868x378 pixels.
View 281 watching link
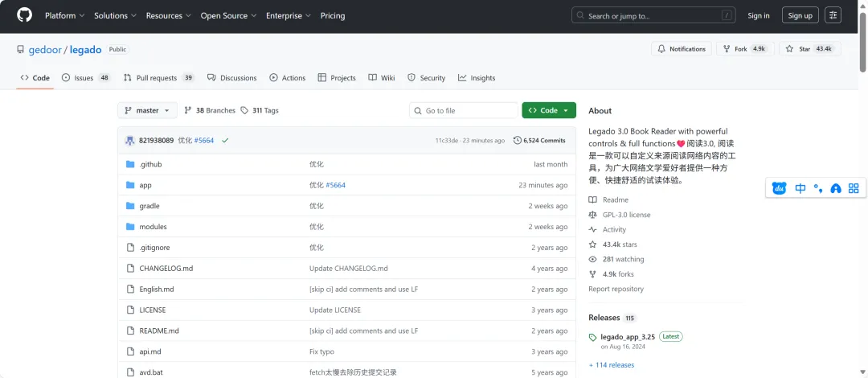pyautogui.click(x=616, y=259)
